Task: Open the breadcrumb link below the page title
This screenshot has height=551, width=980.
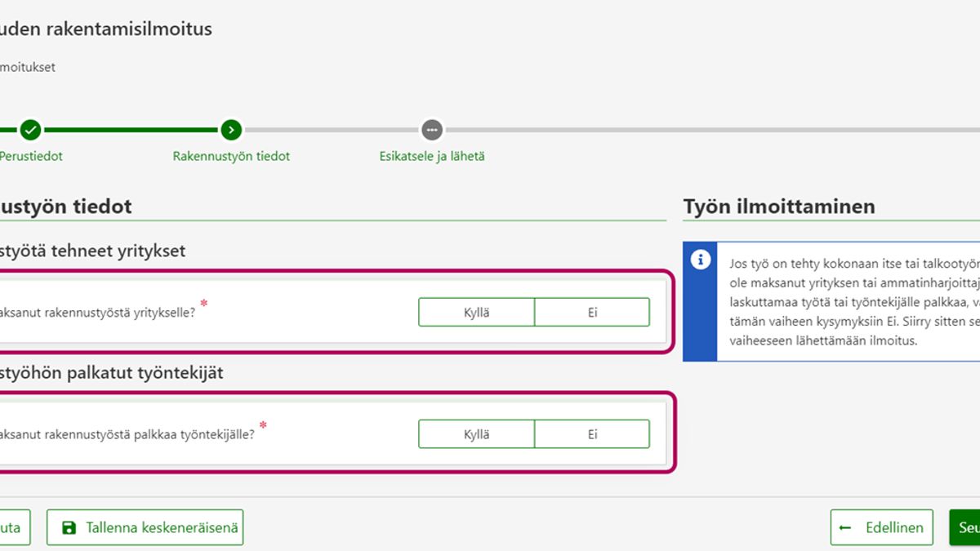Action: coord(28,67)
